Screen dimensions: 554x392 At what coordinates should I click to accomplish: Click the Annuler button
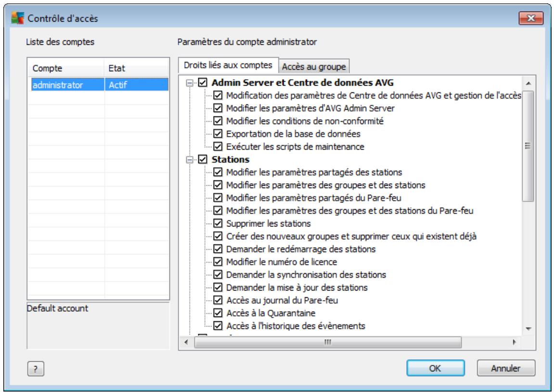506,368
